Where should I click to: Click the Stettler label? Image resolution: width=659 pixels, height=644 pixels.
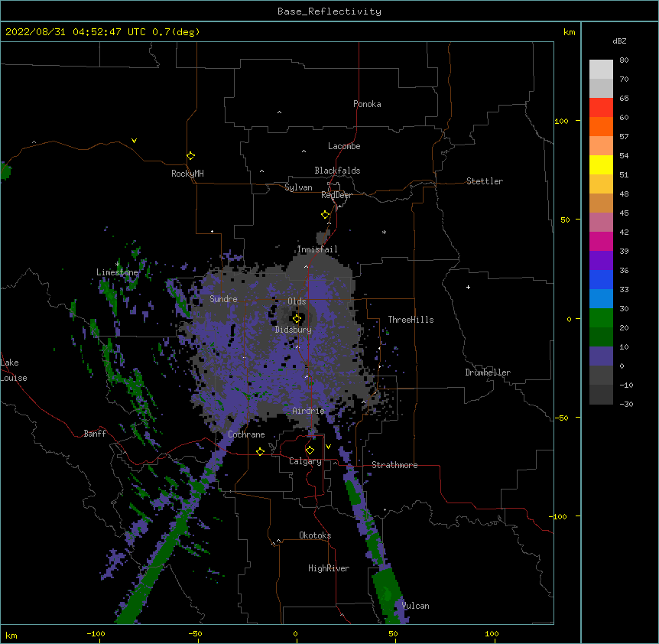[485, 181]
